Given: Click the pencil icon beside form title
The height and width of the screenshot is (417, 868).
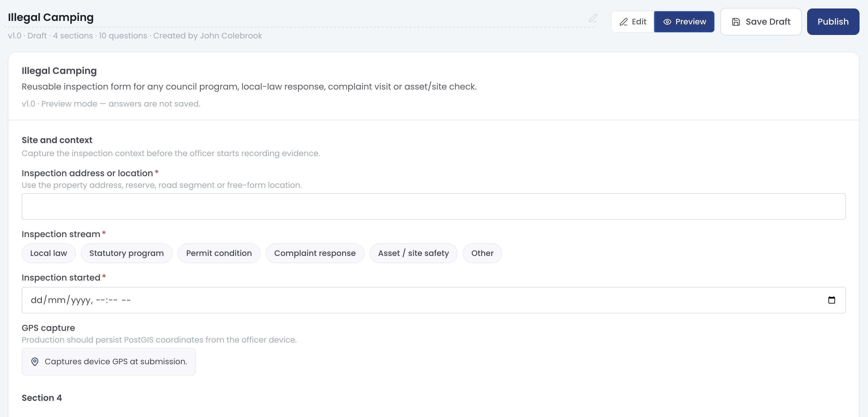Looking at the screenshot, I should click(x=593, y=18).
